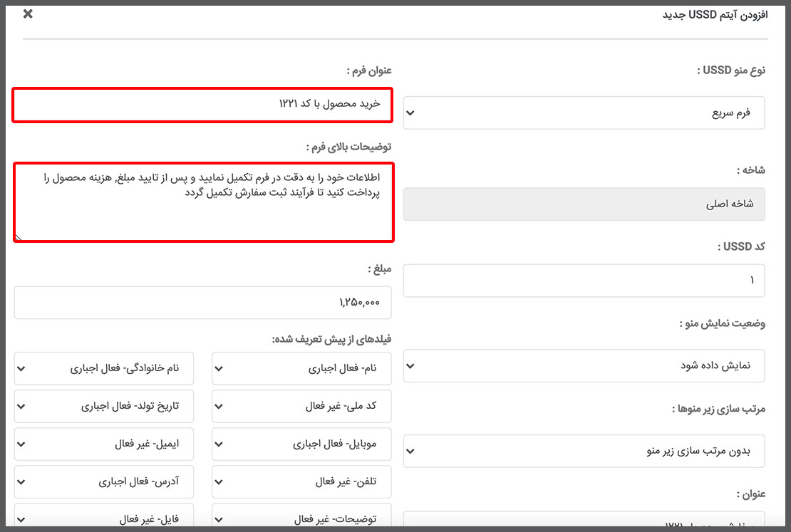The image size is (791, 532).
Task: Expand the address field status dropdown
Action: (104, 482)
